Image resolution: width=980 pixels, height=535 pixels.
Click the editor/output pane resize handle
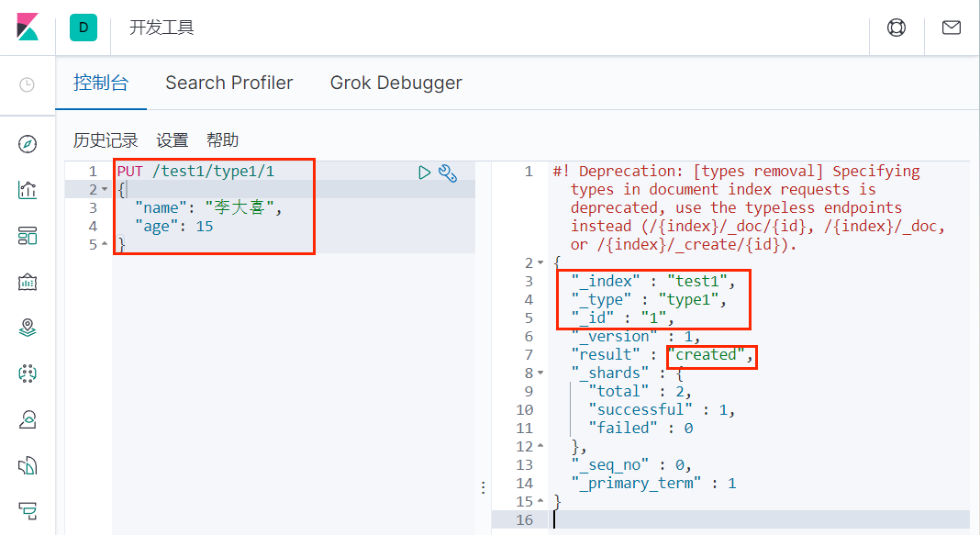(484, 487)
